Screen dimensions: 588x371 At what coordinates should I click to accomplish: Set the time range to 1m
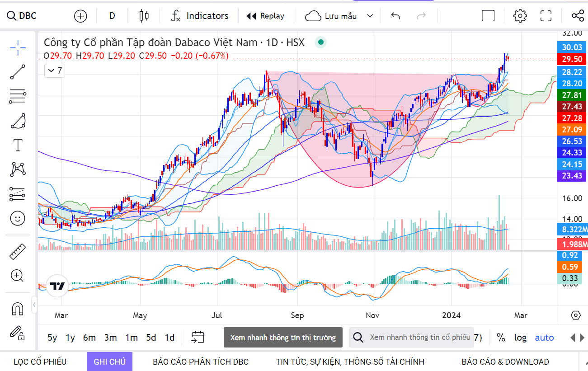(x=132, y=338)
